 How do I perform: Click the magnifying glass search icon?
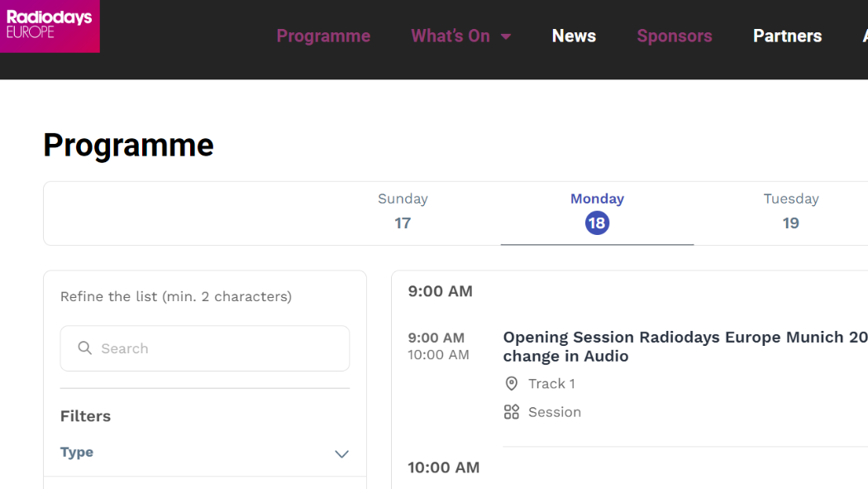(x=84, y=348)
